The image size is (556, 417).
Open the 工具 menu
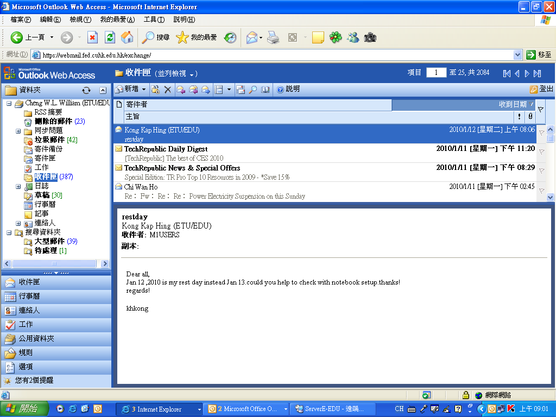click(154, 20)
